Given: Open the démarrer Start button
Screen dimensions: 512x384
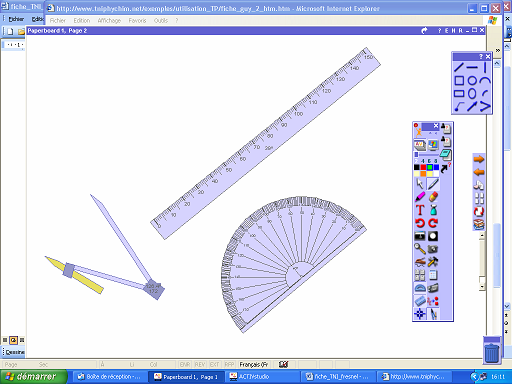Looking at the screenshot, I should point(33,377).
